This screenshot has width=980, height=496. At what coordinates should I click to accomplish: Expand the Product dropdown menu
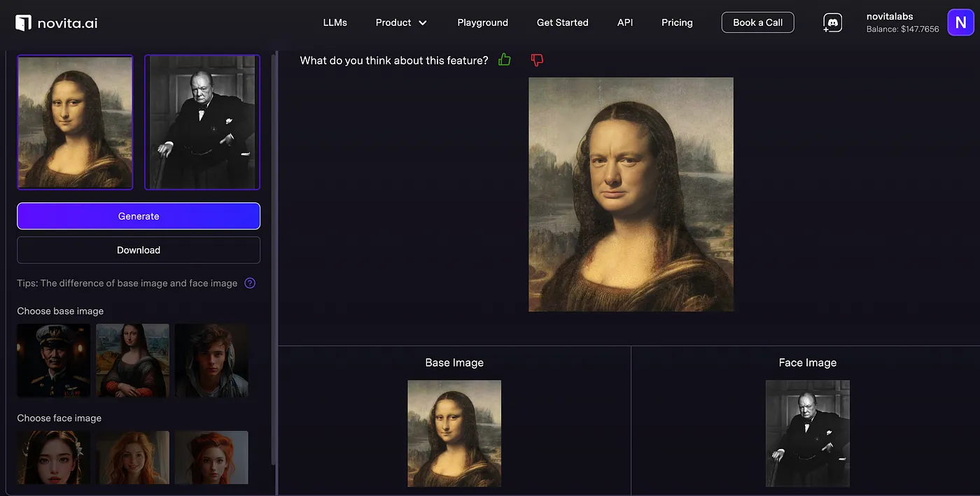tap(401, 22)
